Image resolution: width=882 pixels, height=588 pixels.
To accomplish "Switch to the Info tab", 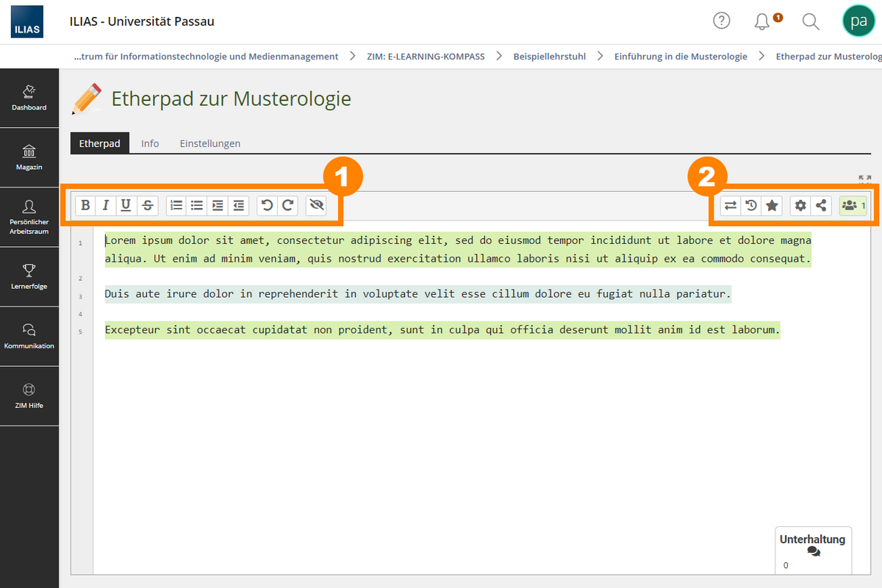I will 150,143.
